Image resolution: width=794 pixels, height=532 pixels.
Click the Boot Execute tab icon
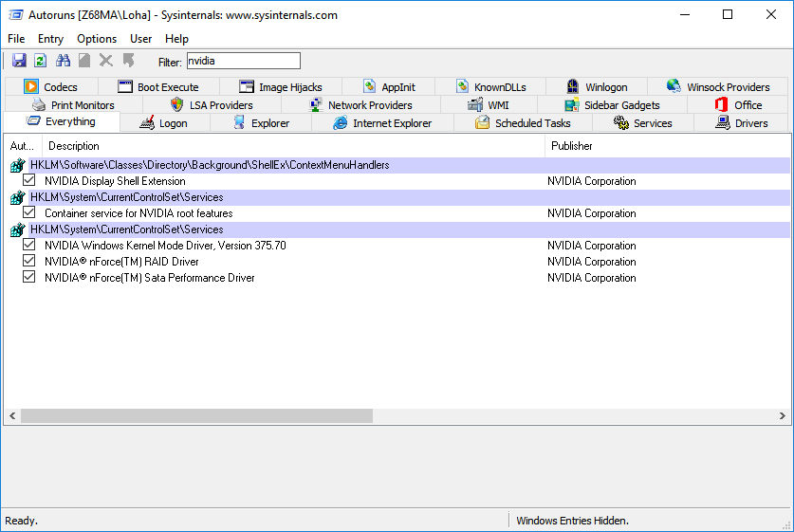click(x=125, y=86)
